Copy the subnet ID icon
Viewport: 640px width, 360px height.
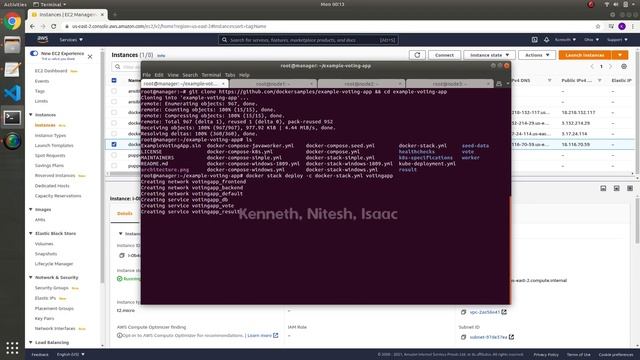pos(464,337)
